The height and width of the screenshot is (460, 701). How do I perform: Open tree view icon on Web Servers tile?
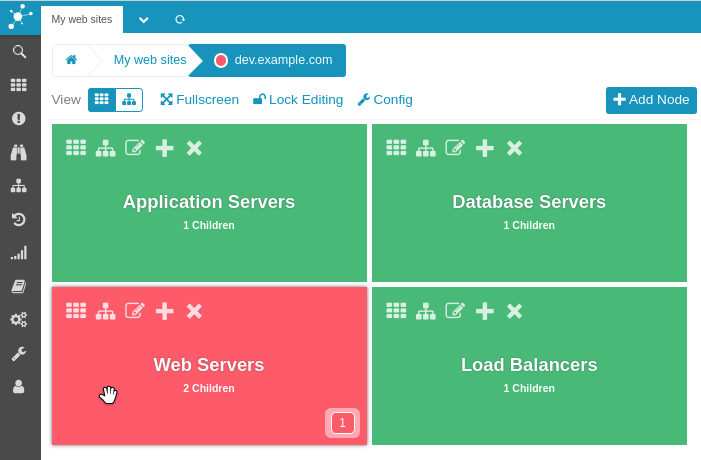click(105, 311)
